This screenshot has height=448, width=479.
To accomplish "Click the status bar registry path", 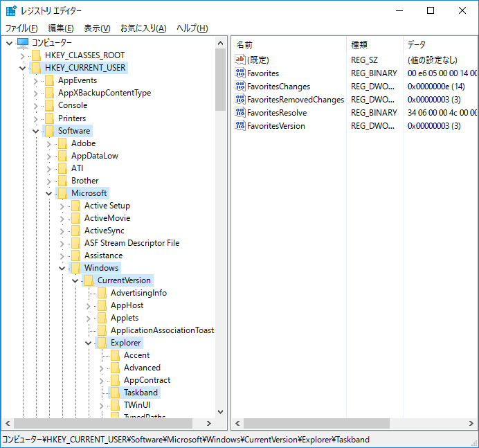I will click(x=186, y=440).
